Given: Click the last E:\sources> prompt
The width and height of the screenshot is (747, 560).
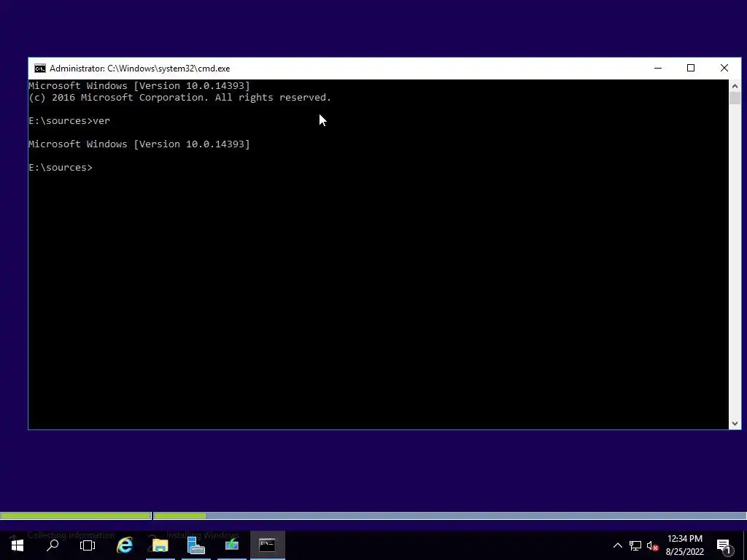Looking at the screenshot, I should [x=61, y=168].
